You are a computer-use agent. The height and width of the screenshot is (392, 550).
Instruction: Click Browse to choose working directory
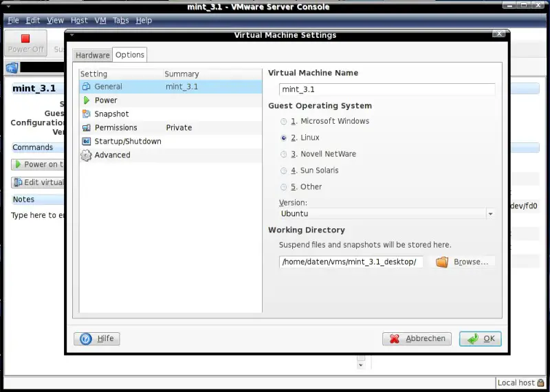(463, 262)
